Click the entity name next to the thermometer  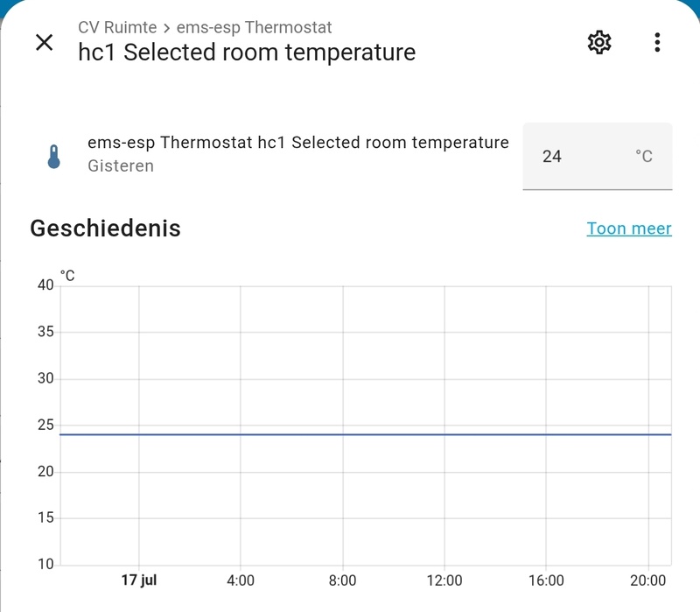[297, 143]
